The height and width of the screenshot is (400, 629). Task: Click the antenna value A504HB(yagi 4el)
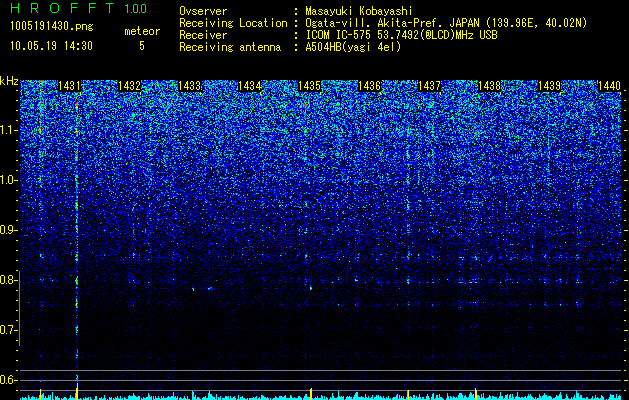tap(353, 47)
